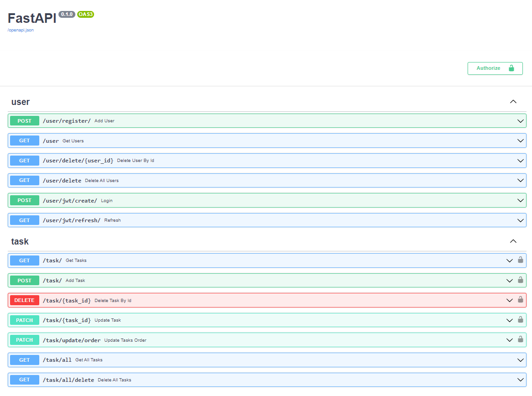This screenshot has width=532, height=396.
Task: Click the /user/delete/{user_id} path text
Action: [x=78, y=161]
